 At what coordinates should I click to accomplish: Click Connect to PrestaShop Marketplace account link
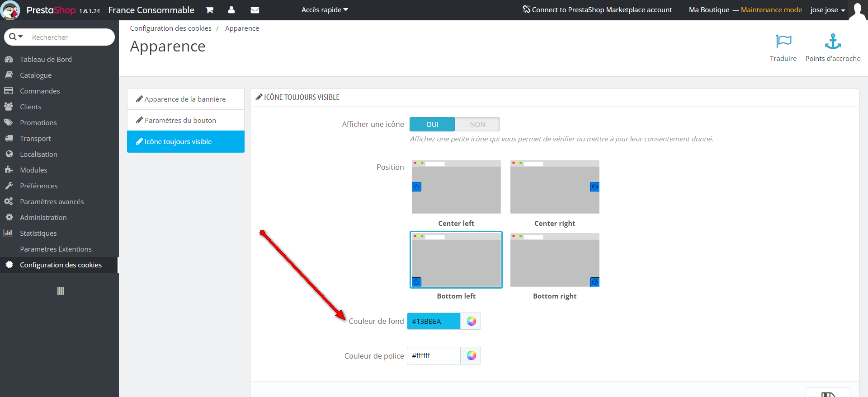click(x=602, y=10)
